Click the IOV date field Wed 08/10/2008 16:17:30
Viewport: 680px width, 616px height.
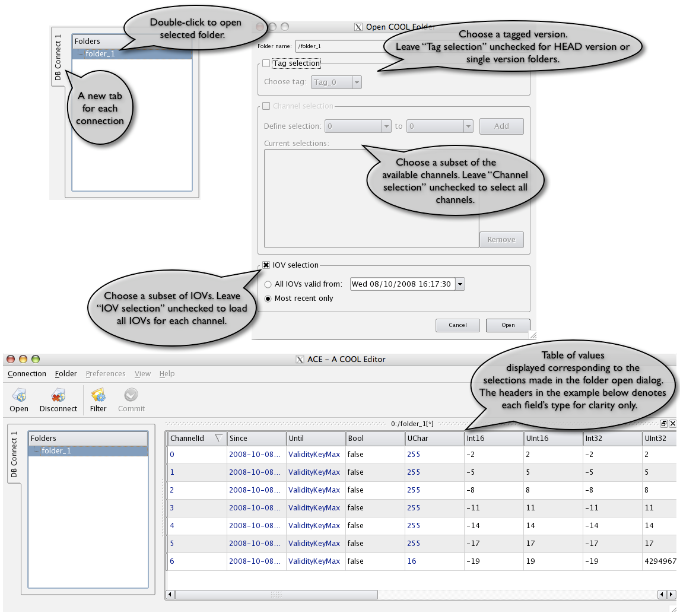pos(402,284)
